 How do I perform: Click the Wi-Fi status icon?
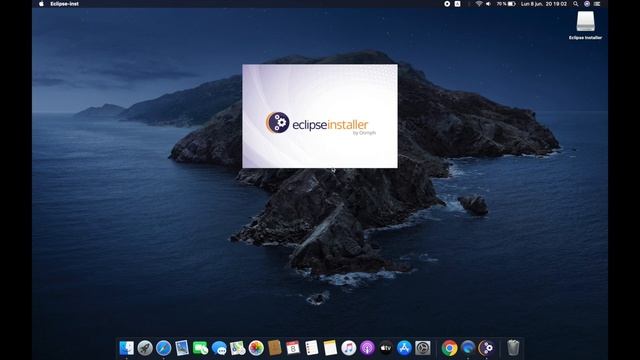coord(479,4)
